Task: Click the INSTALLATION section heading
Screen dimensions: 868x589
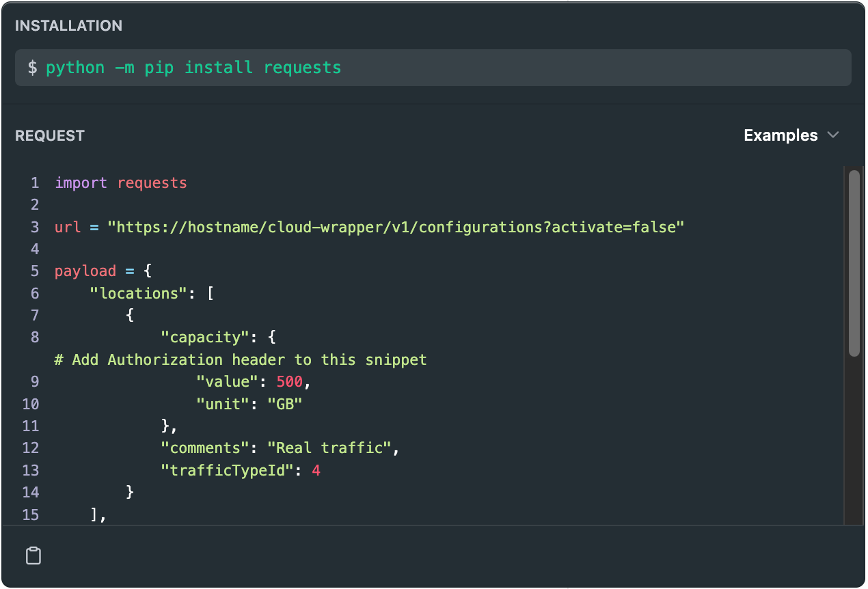Action: click(68, 26)
